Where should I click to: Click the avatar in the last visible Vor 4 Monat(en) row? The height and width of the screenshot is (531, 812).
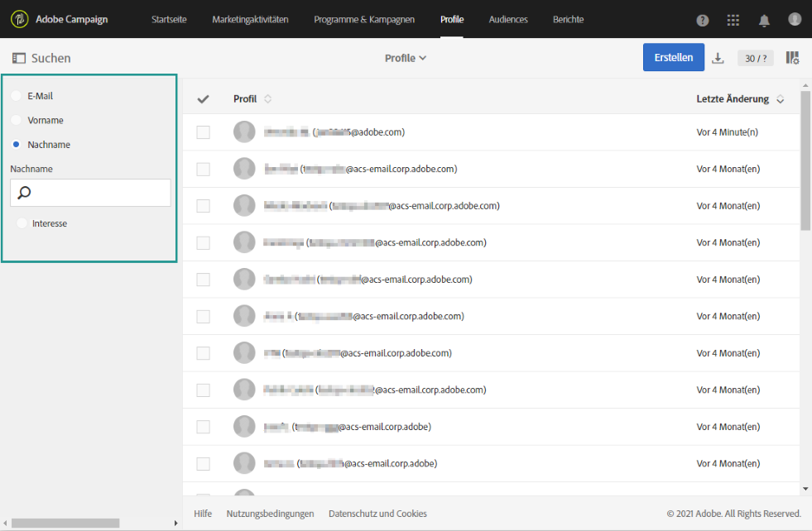pyautogui.click(x=244, y=463)
